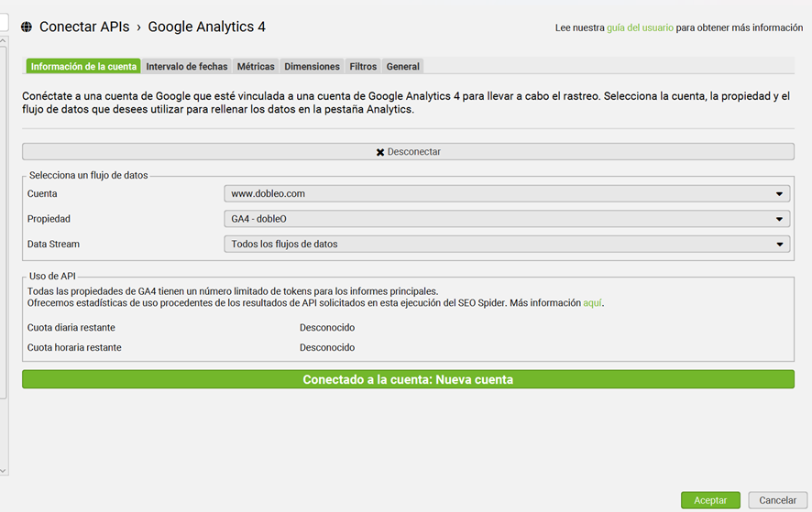Confirm with the Aceptar button

point(710,500)
